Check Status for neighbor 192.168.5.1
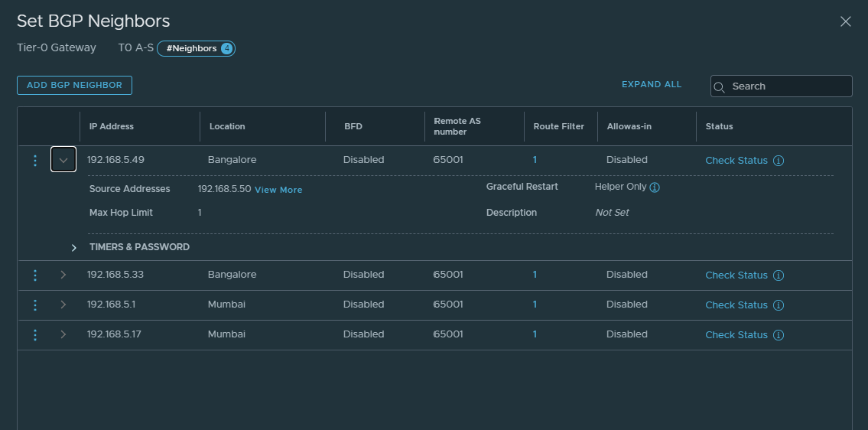The width and height of the screenshot is (868, 430). pyautogui.click(x=736, y=305)
